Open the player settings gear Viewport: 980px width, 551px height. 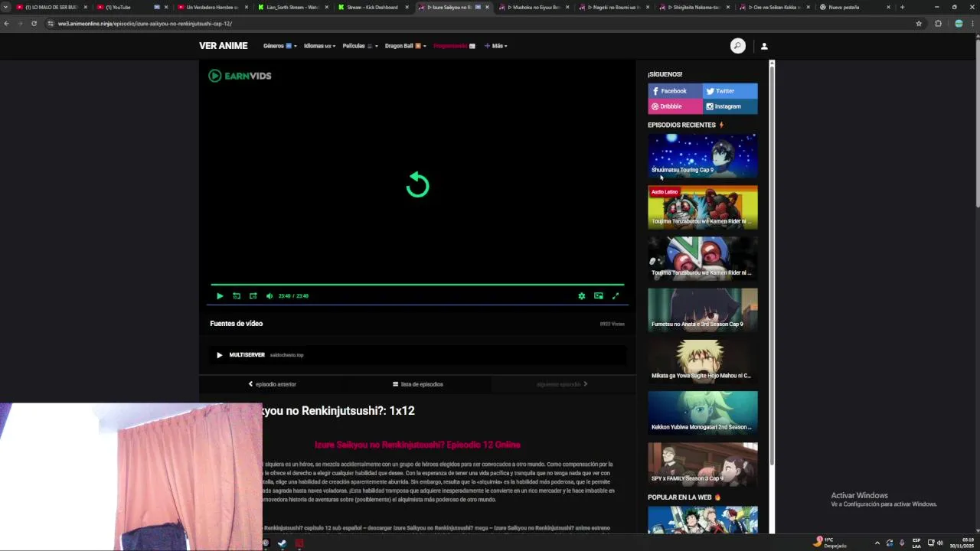[x=581, y=296]
